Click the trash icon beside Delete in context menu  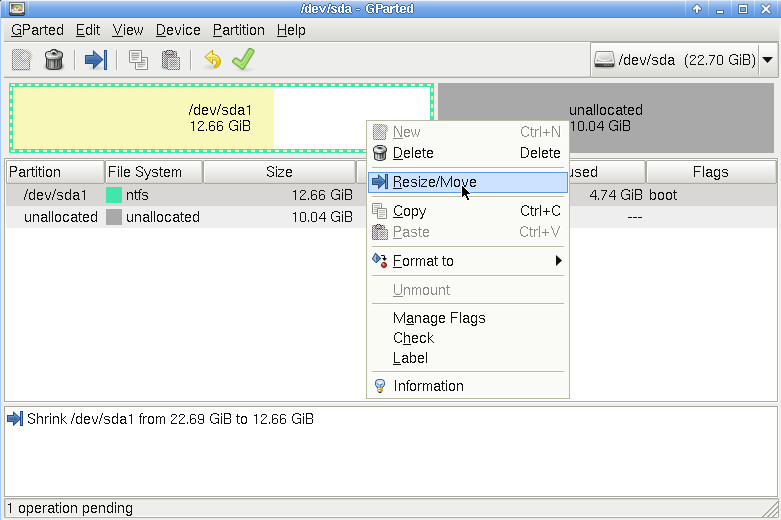[380, 153]
